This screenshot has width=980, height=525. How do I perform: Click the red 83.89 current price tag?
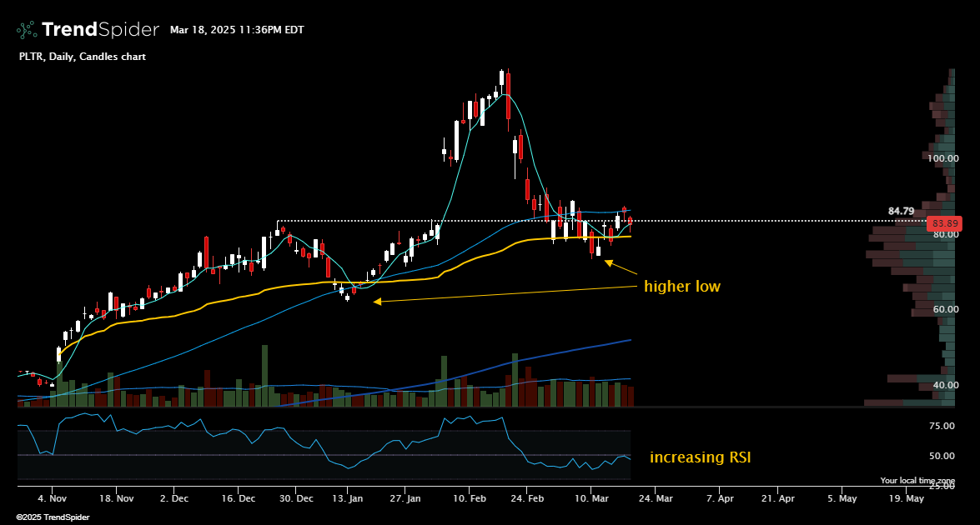[x=944, y=223]
